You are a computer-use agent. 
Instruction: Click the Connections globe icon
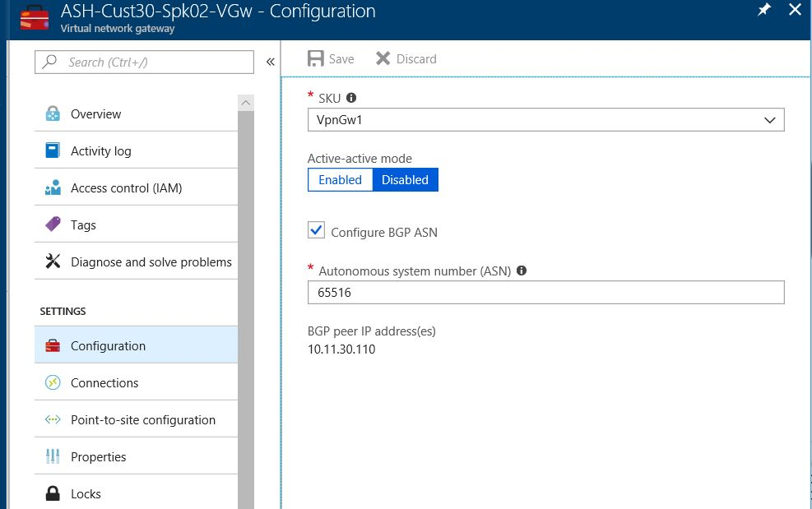53,382
